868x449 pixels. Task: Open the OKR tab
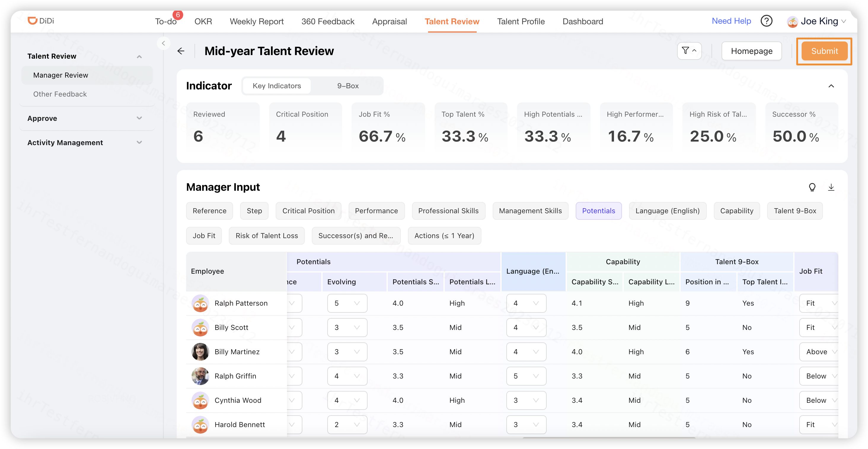[x=203, y=22]
